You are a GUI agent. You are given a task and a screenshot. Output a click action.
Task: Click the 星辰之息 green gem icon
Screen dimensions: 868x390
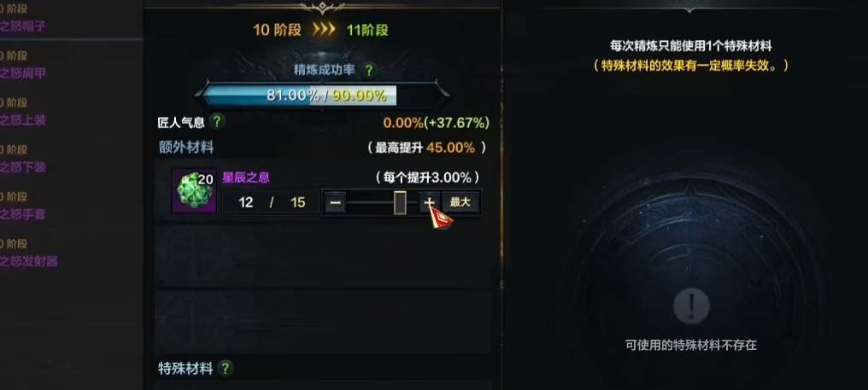[x=194, y=191]
